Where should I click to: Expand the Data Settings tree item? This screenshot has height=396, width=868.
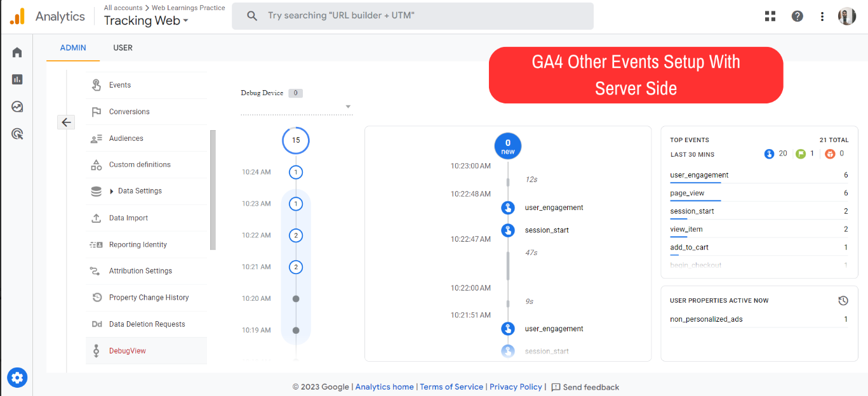112,191
